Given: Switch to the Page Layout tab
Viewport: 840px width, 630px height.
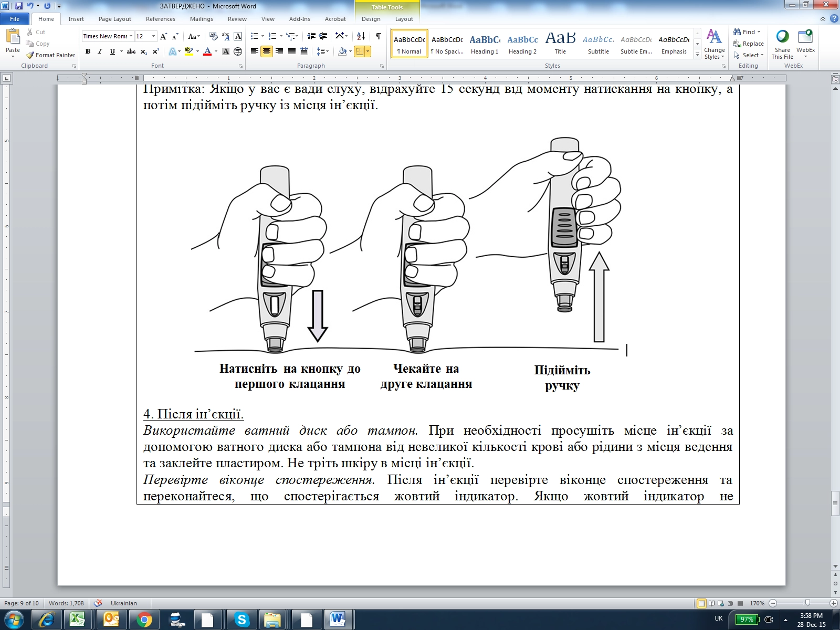Looking at the screenshot, I should 114,19.
